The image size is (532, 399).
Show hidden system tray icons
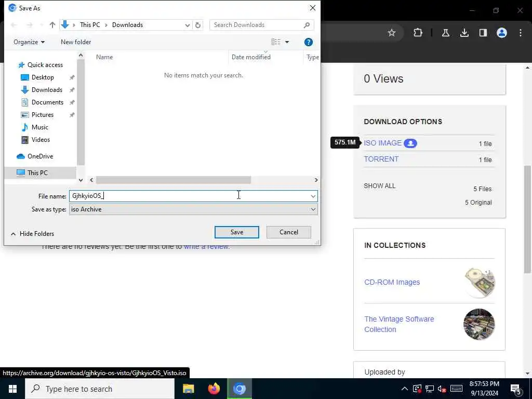click(404, 389)
